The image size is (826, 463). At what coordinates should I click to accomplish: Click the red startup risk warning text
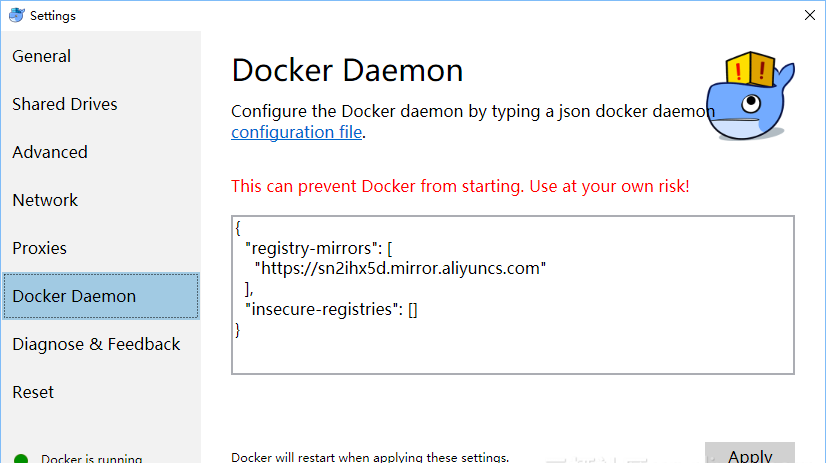pyautogui.click(x=460, y=186)
